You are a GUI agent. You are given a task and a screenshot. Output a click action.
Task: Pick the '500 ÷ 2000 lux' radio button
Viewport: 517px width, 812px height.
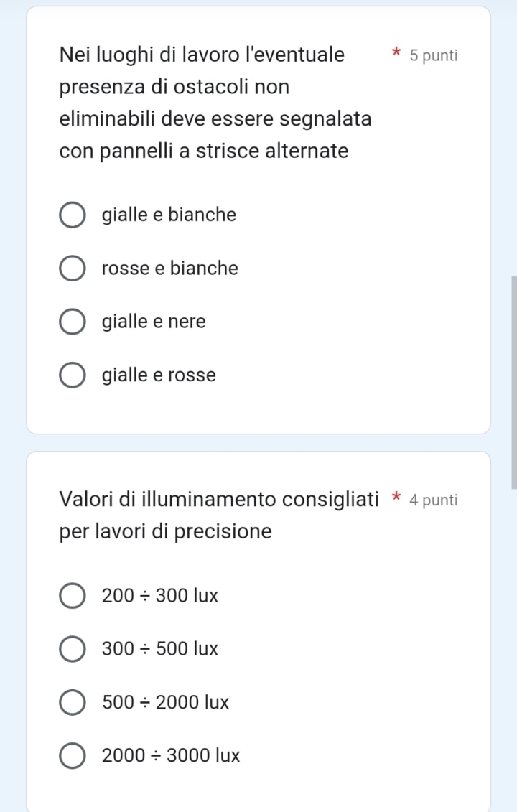[x=72, y=703]
